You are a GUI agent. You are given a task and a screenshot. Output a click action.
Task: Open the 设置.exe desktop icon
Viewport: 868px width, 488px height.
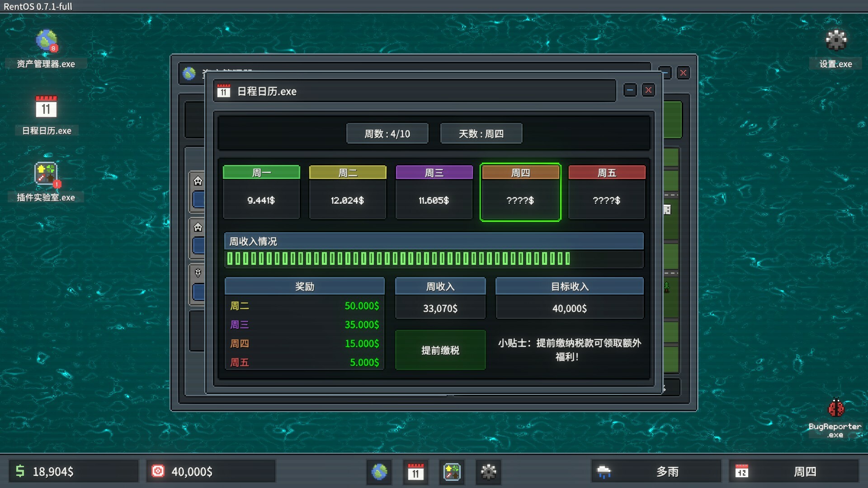(835, 41)
